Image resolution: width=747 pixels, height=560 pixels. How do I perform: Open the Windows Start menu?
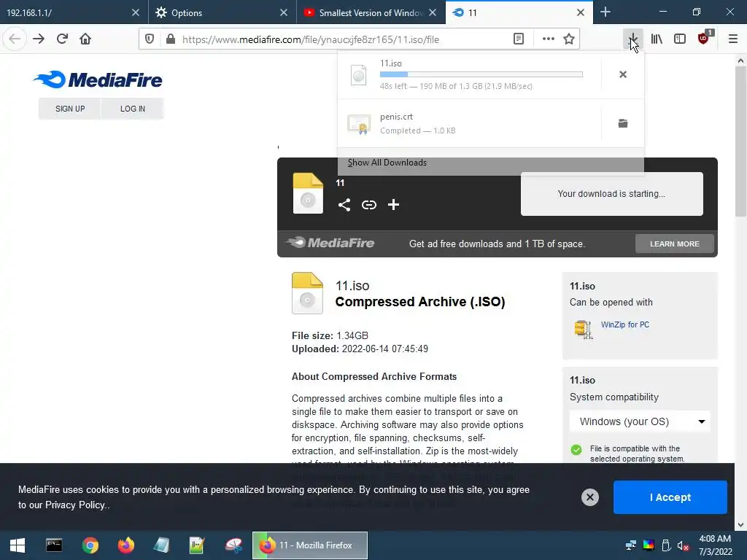[18, 545]
